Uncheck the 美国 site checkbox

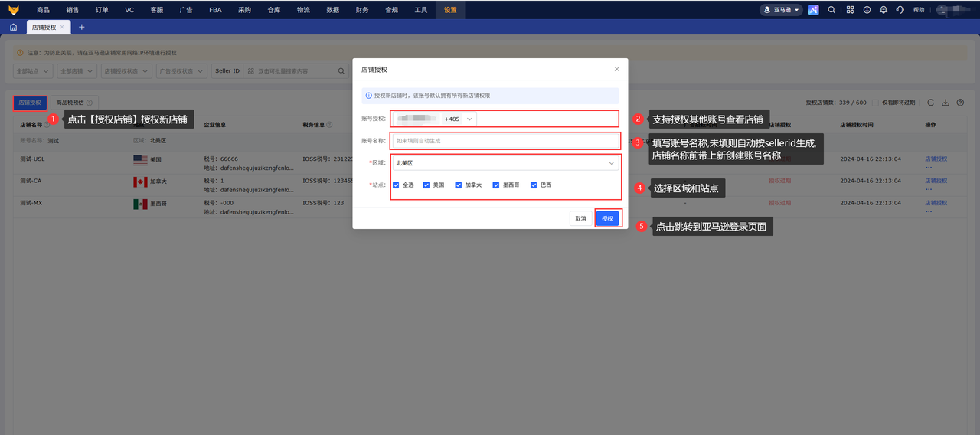(x=426, y=185)
